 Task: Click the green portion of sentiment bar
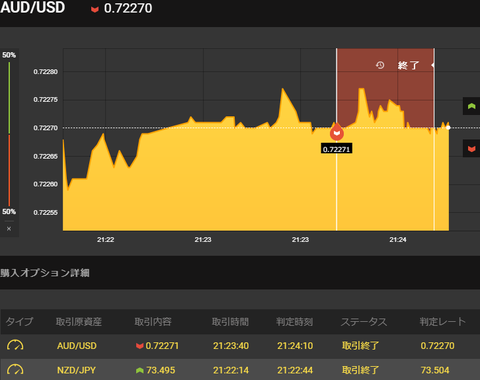tap(9, 98)
